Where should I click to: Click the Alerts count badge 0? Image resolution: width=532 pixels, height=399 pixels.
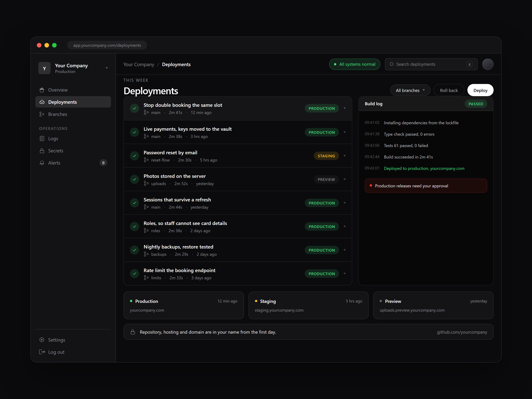point(103,163)
